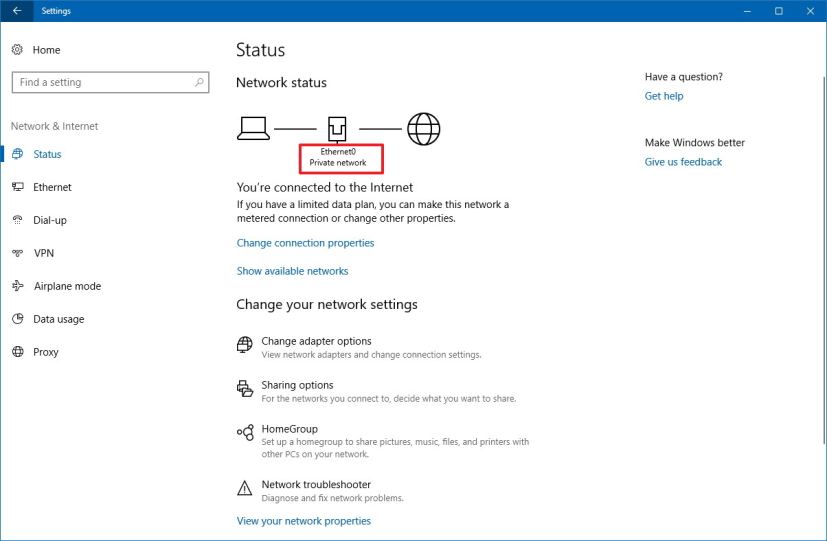Open the Proxy settings page
The height and width of the screenshot is (541, 827).
(45, 352)
